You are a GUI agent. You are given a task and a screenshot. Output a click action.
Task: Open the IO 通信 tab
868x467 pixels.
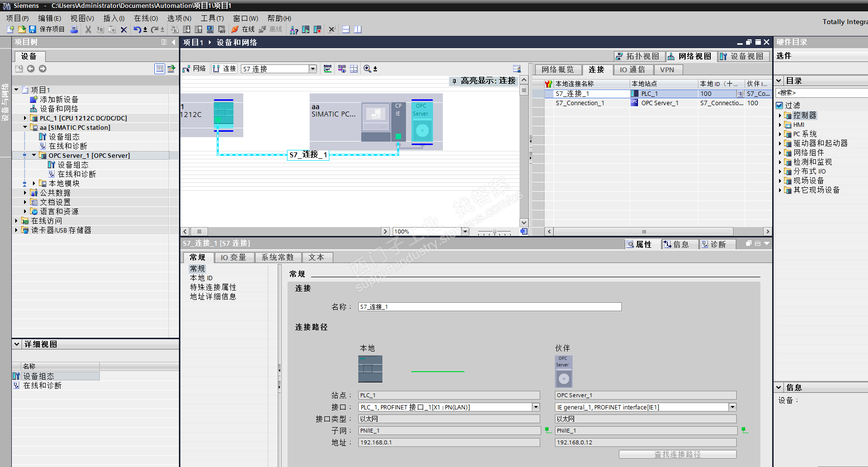coord(632,70)
